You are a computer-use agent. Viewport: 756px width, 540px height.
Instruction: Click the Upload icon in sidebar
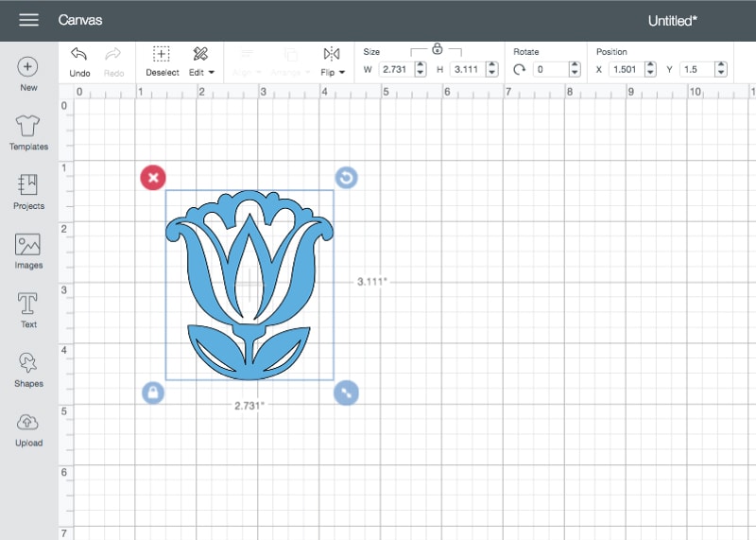coord(28,427)
